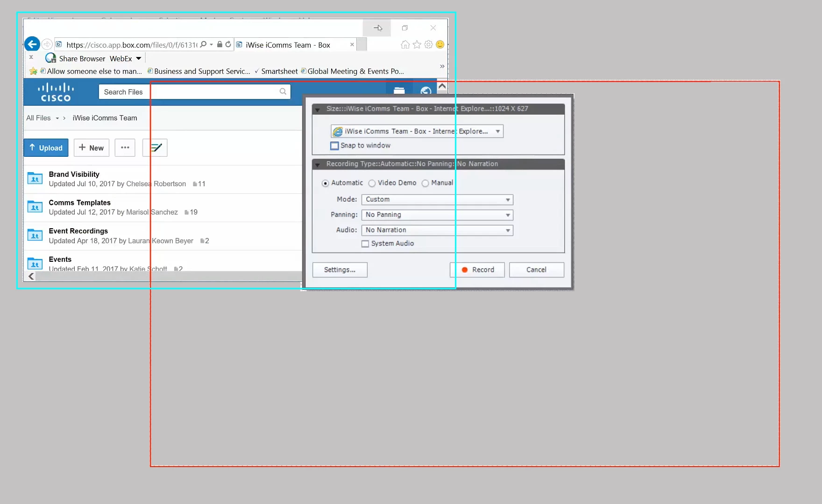Select the Manual recording radio button
The width and height of the screenshot is (822, 504).
[425, 183]
